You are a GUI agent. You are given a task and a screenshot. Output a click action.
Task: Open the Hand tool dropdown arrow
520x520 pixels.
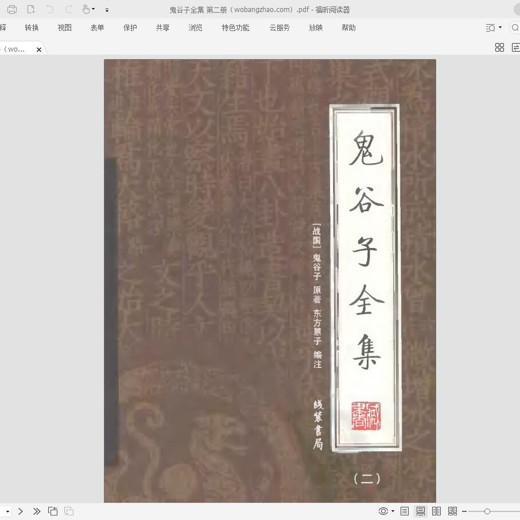93,9
